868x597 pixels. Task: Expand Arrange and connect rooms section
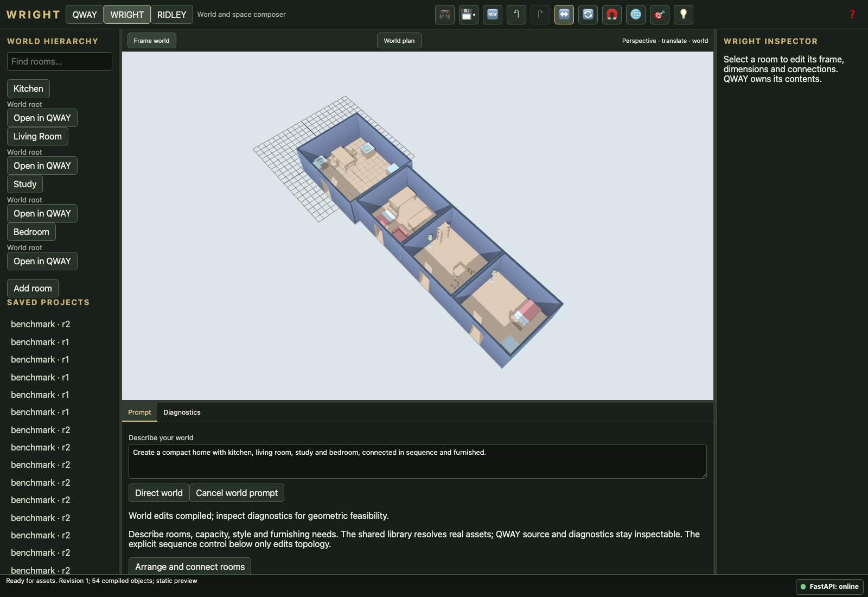[190, 567]
